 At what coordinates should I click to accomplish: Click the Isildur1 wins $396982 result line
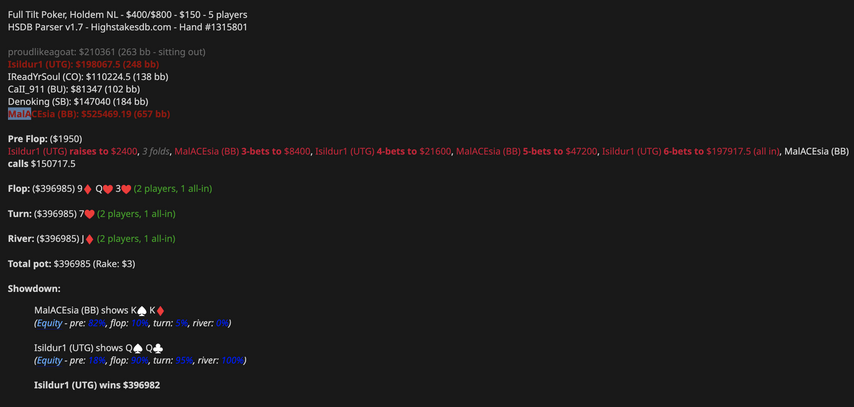click(x=97, y=385)
